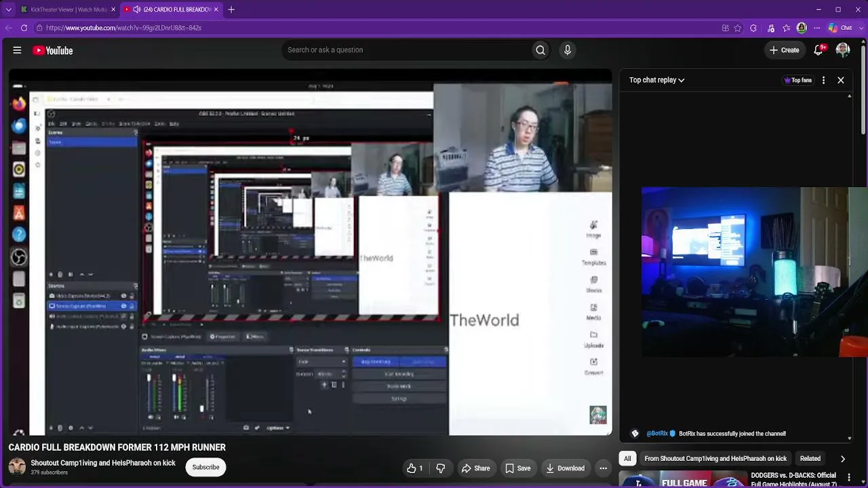This screenshot has width=868, height=488.
Task: Save the video to a playlist
Action: click(x=517, y=468)
